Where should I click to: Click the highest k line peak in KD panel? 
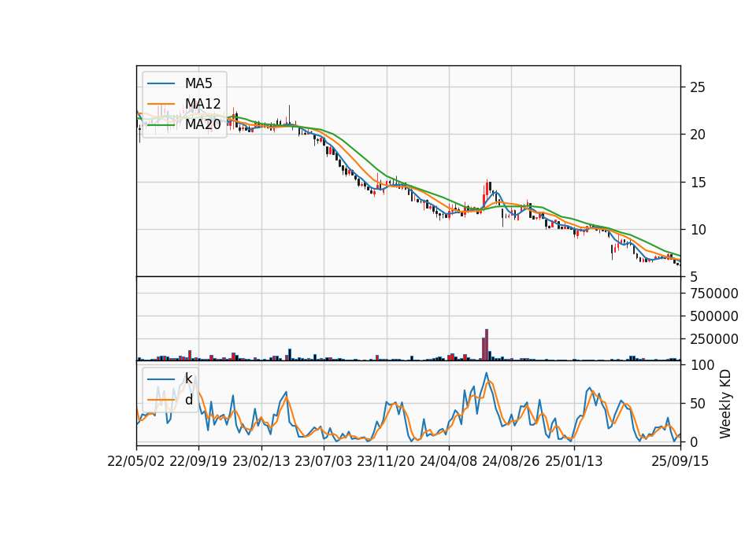point(487,373)
